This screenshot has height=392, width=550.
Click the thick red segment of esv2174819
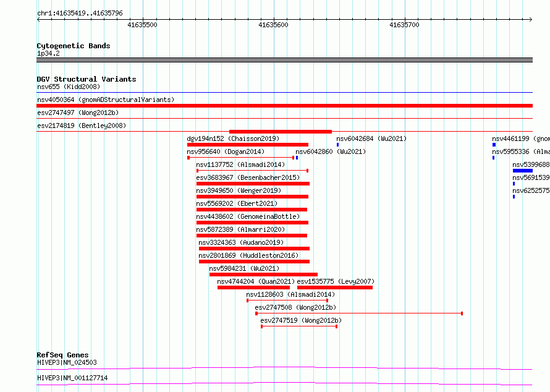(281, 132)
